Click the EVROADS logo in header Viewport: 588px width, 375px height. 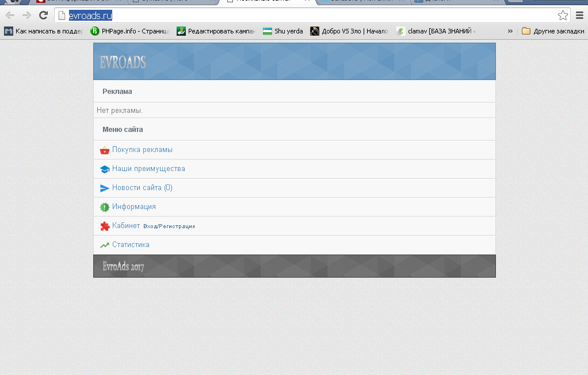pyautogui.click(x=123, y=62)
